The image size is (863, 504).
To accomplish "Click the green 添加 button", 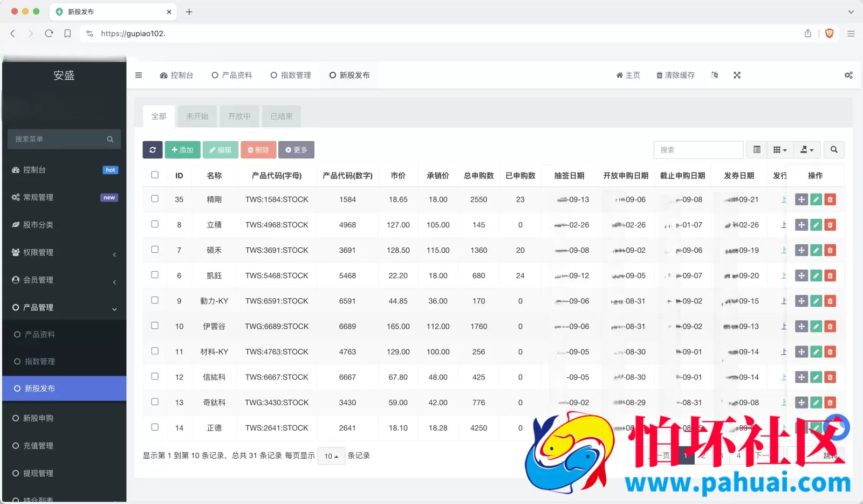I will tap(182, 150).
